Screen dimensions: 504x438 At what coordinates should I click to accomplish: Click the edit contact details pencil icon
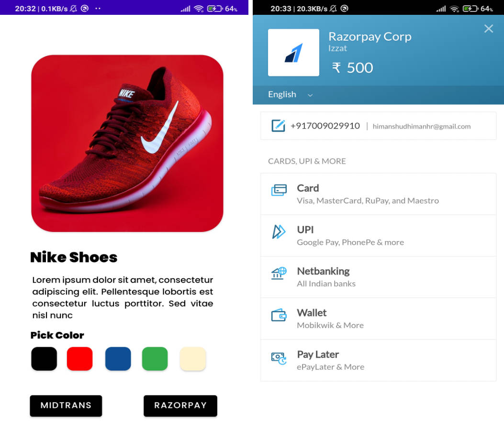pyautogui.click(x=278, y=126)
